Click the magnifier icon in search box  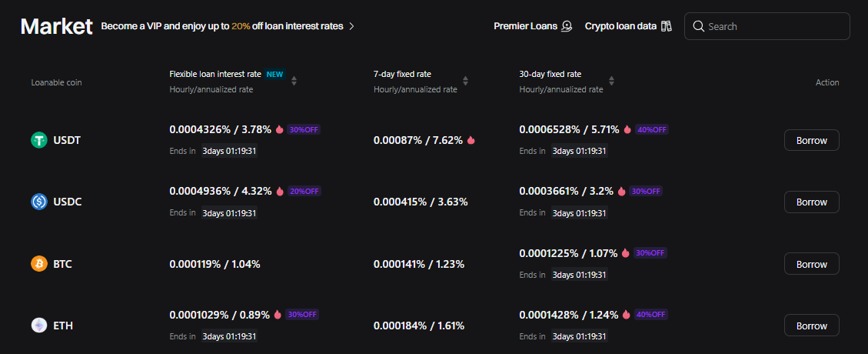[x=698, y=26]
